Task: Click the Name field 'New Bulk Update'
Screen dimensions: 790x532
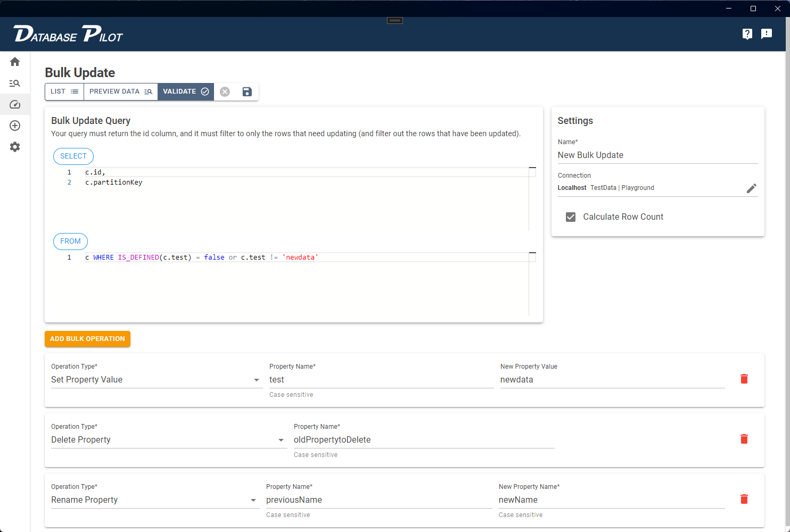Action: (x=657, y=155)
